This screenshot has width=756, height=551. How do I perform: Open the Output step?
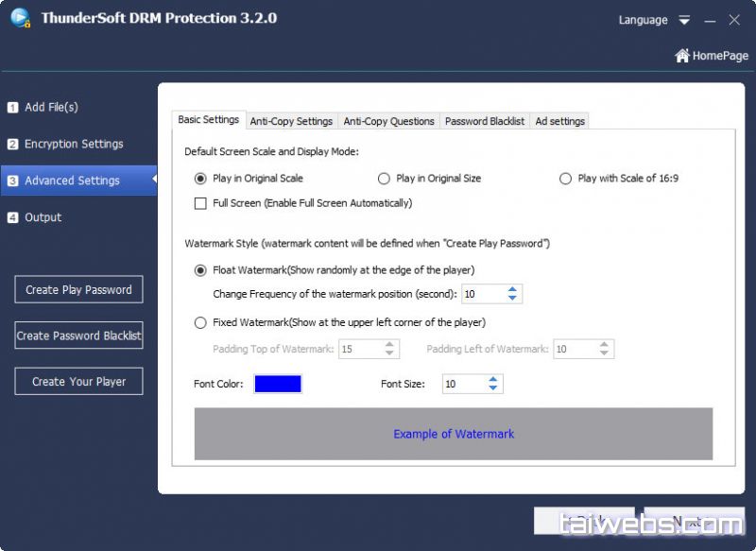tap(43, 217)
